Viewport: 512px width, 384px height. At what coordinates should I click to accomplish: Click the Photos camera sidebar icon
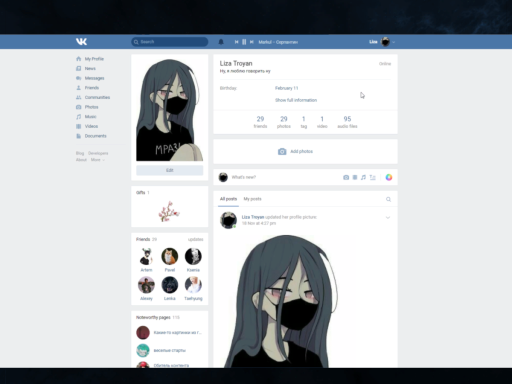[79, 107]
